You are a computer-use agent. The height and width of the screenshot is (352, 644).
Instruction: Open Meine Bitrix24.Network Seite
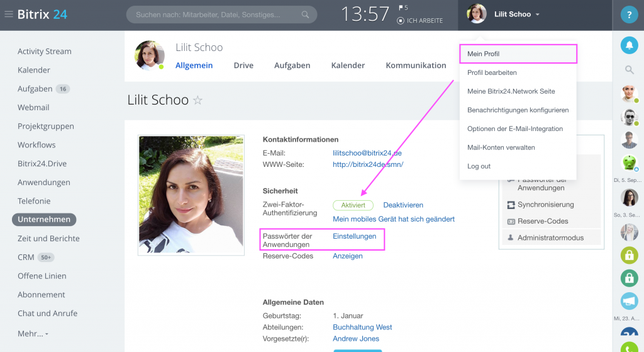pyautogui.click(x=511, y=91)
